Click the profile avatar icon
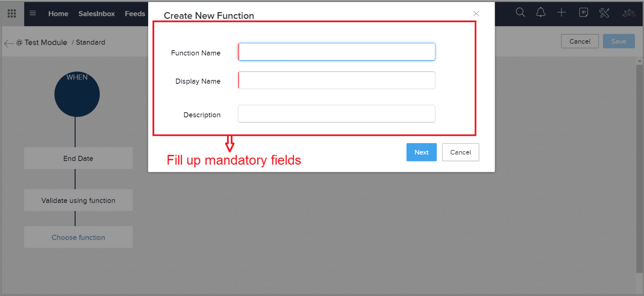The width and height of the screenshot is (644, 296). click(629, 13)
